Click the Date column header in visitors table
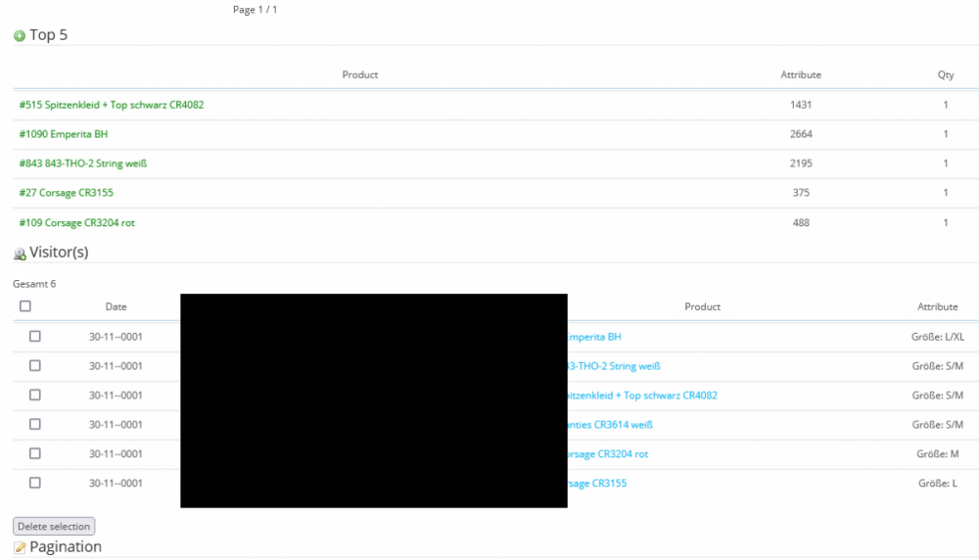 116,307
